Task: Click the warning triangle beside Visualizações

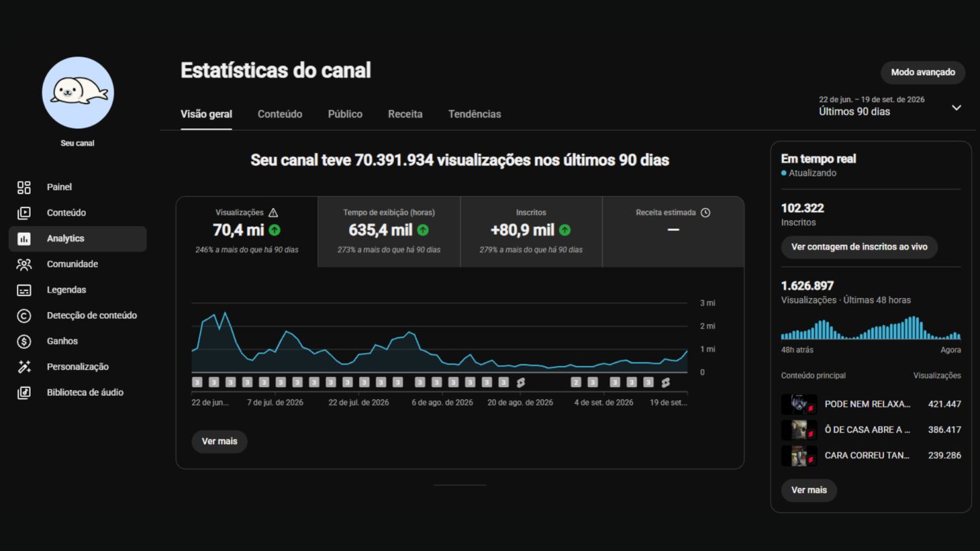Action: 274,212
